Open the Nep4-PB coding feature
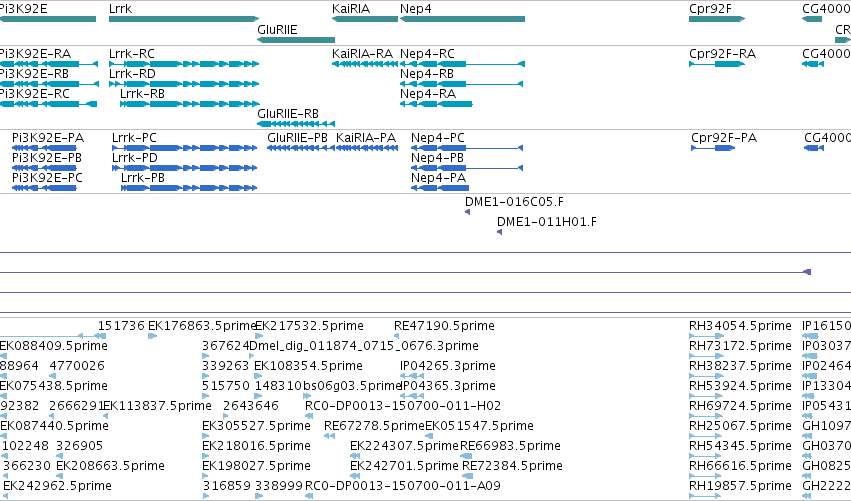851x501 pixels. tap(467, 168)
